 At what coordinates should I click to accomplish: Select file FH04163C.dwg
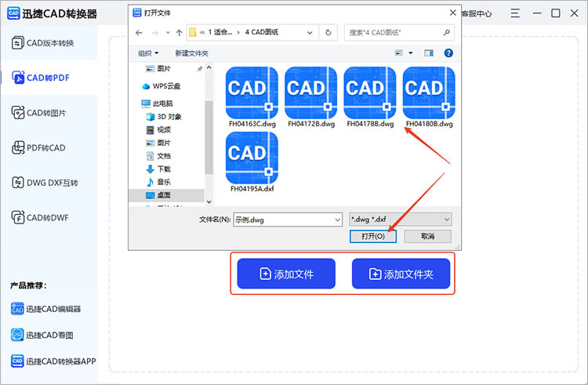[252, 97]
